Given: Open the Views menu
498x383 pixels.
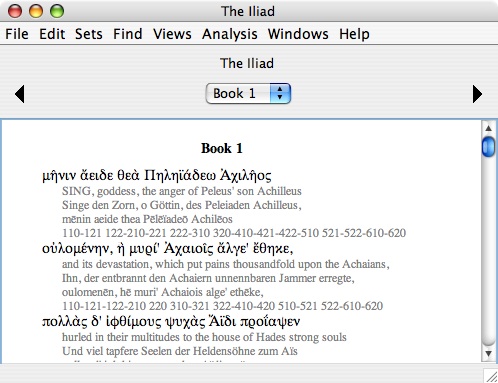Looking at the screenshot, I should click(x=172, y=34).
